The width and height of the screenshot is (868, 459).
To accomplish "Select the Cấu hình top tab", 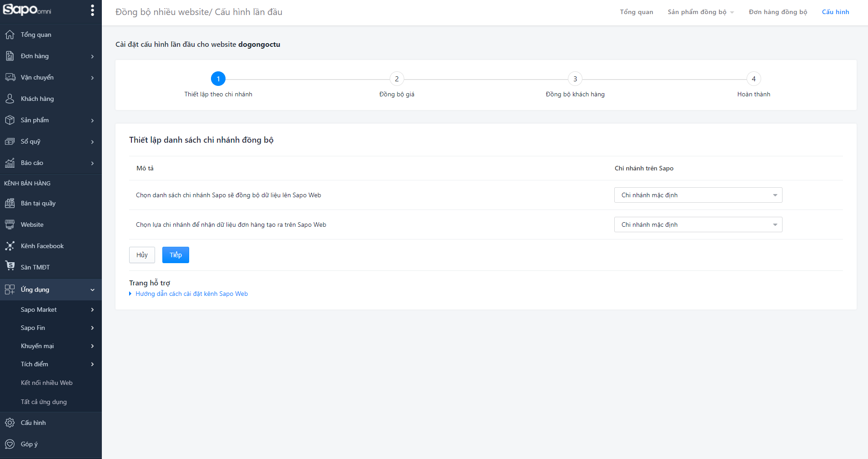I will (836, 12).
